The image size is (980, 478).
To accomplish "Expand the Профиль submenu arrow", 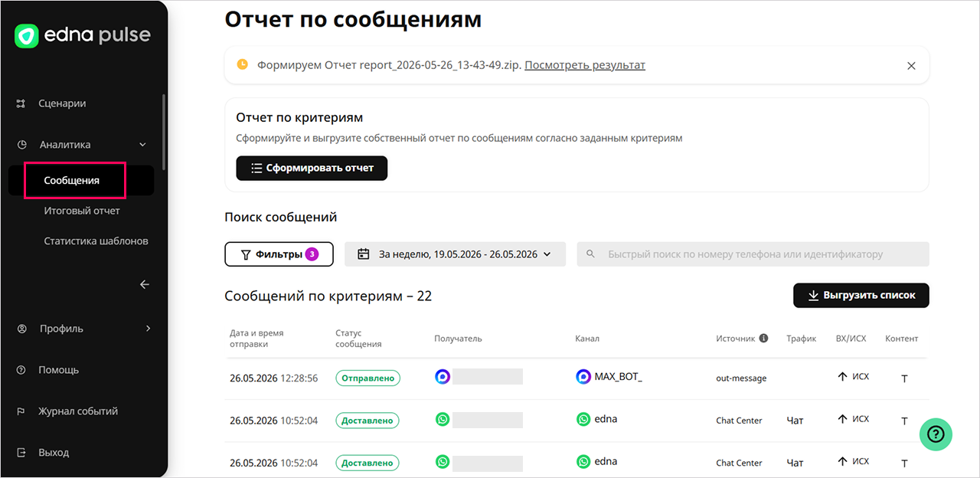I will click(148, 329).
